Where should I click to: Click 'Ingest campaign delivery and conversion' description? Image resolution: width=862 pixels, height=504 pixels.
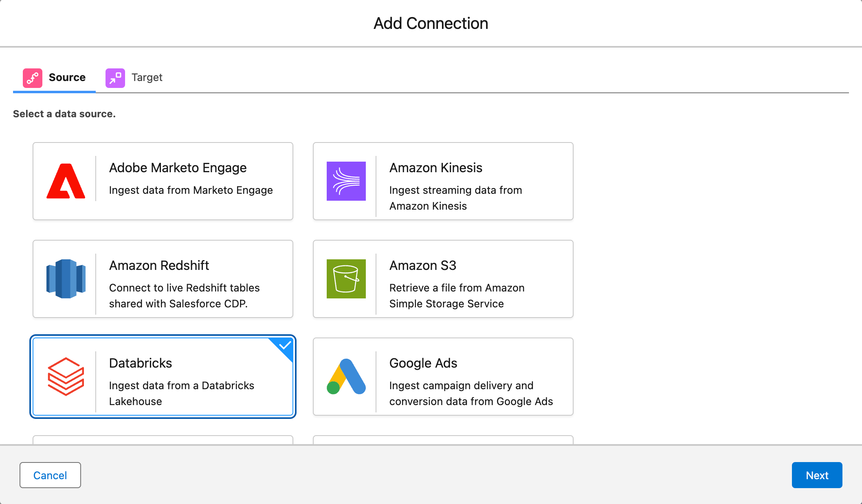[x=471, y=393]
